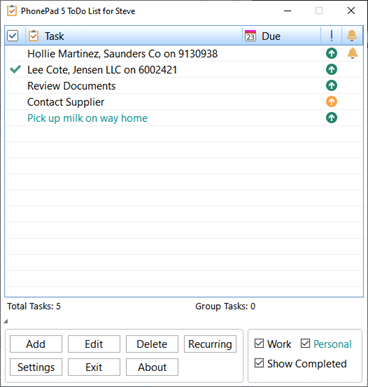The height and width of the screenshot is (387, 368).
Task: Sort by the Task column header
Action: pos(134,36)
